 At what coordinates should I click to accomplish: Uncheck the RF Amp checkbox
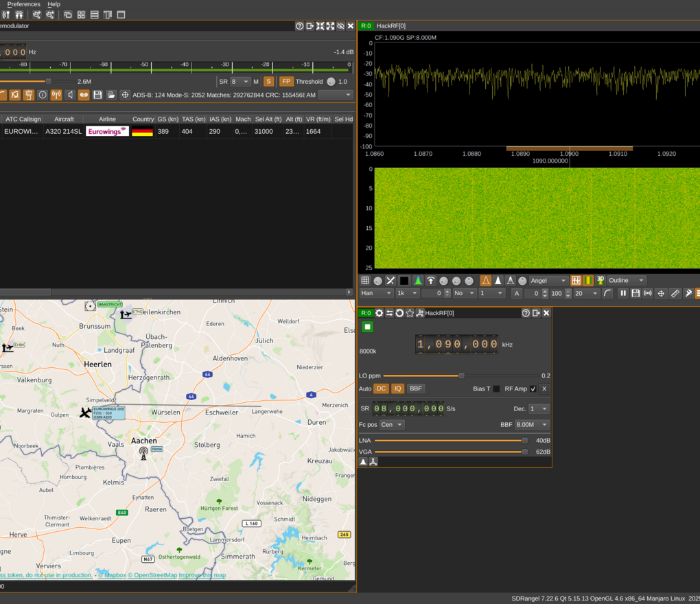tap(533, 389)
